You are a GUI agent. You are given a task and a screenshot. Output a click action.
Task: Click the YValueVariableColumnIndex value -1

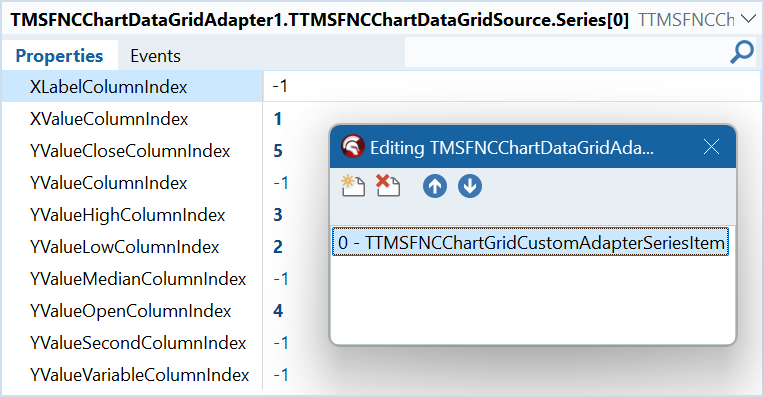[281, 375]
